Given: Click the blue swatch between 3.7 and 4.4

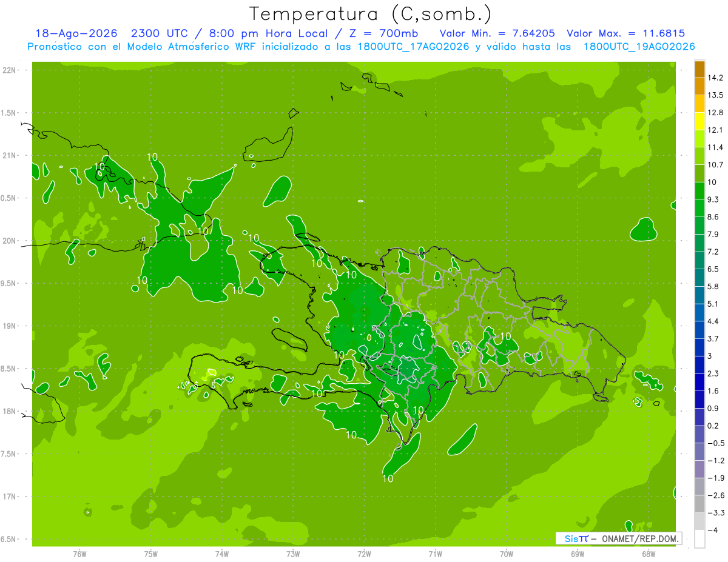Looking at the screenshot, I should tap(699, 330).
